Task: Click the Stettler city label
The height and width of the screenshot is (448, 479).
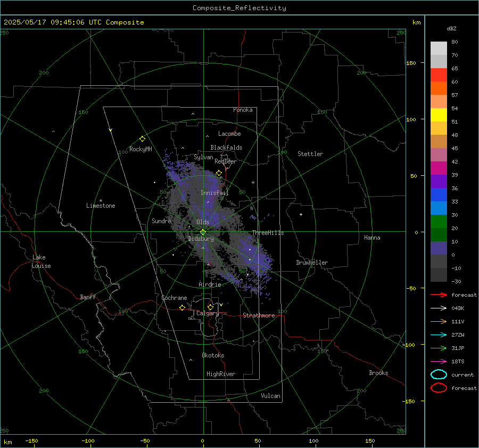Action: point(310,154)
